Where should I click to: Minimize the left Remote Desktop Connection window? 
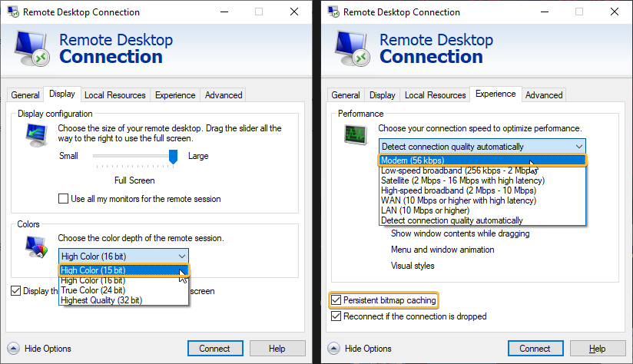coord(224,12)
